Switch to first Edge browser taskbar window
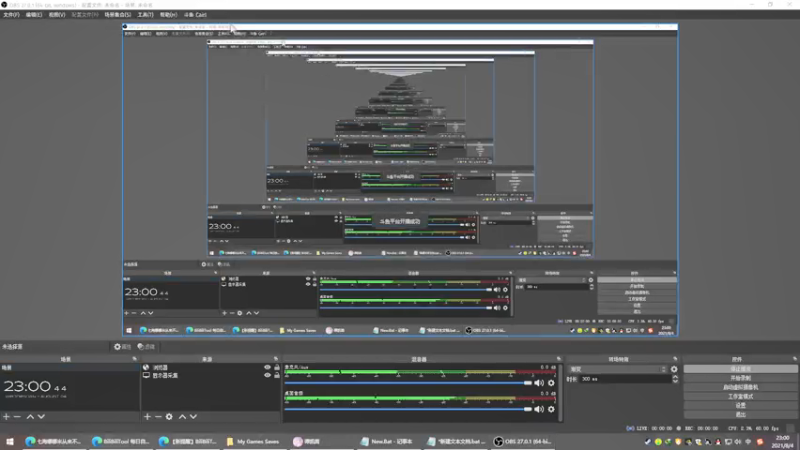This screenshot has width=800, height=450. click(53, 441)
